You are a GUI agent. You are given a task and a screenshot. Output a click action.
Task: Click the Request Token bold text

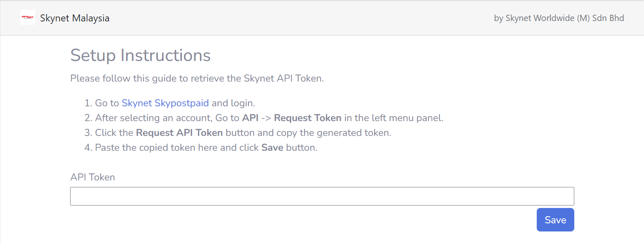coord(307,118)
